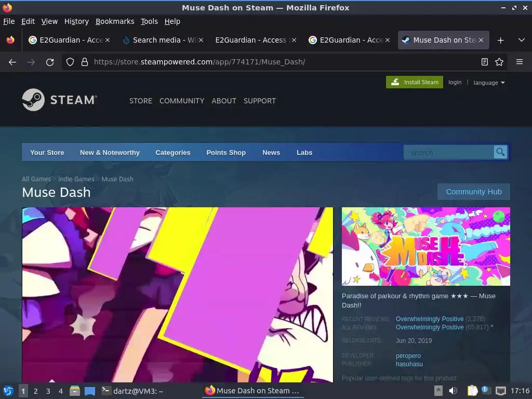This screenshot has width=532, height=399.
Task: Open the Labs link
Action: click(304, 152)
